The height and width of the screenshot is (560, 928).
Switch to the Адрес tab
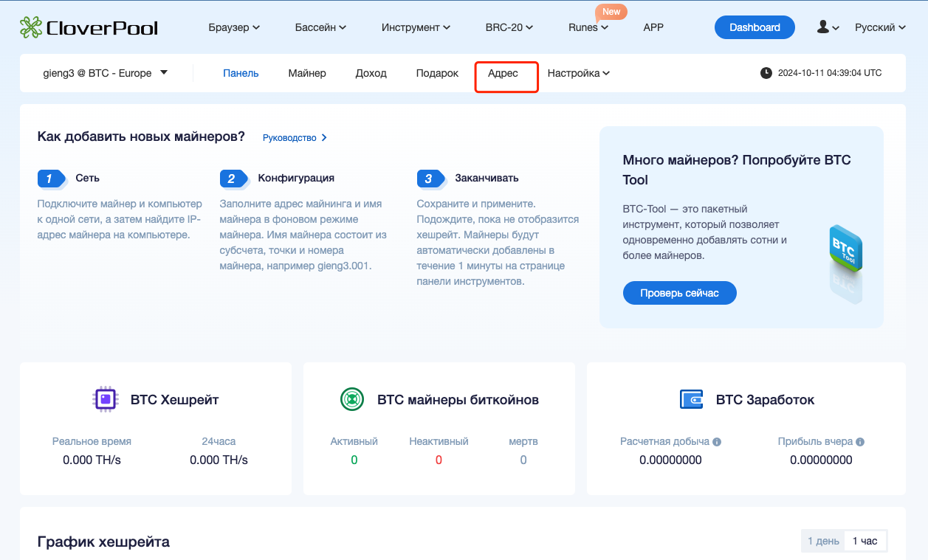coord(503,73)
